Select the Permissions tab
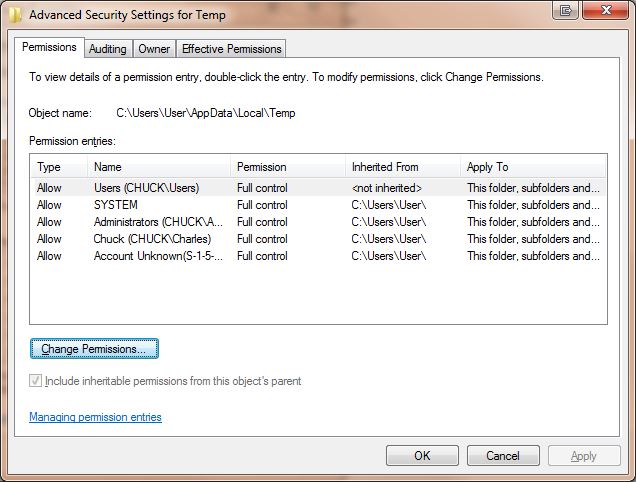This screenshot has width=636, height=482. (49, 47)
